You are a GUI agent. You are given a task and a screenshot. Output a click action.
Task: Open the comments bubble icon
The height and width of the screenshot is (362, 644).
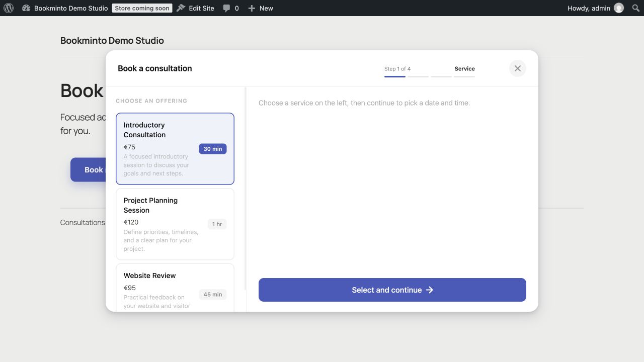tap(226, 8)
